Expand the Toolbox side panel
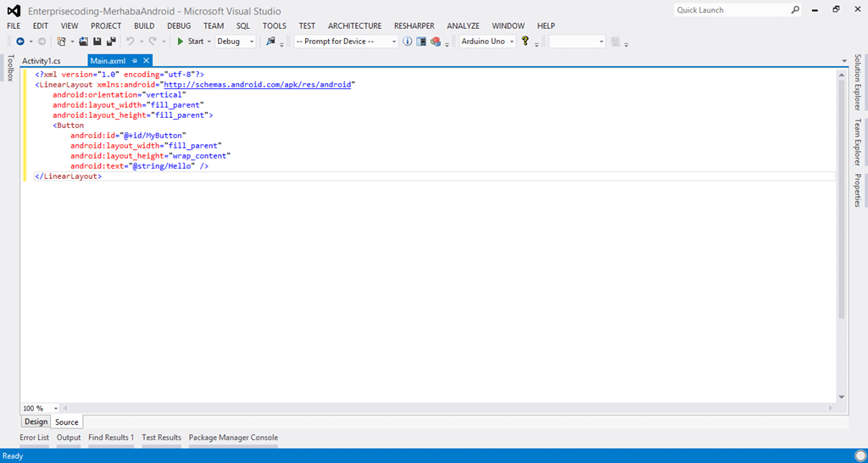Screen dimensions: 868x463 click(9, 68)
